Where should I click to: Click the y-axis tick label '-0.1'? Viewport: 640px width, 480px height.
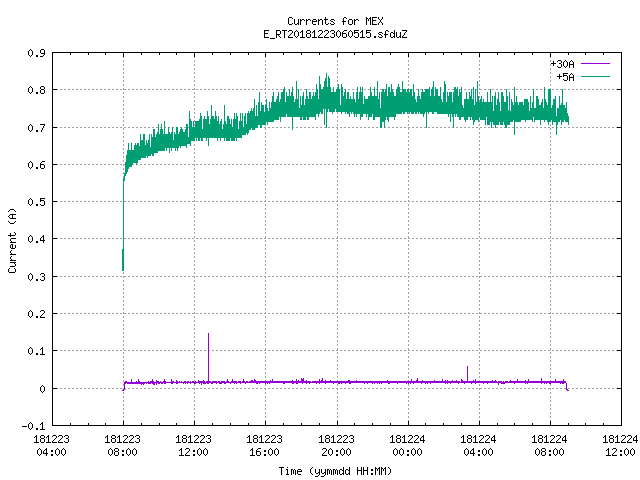click(33, 426)
